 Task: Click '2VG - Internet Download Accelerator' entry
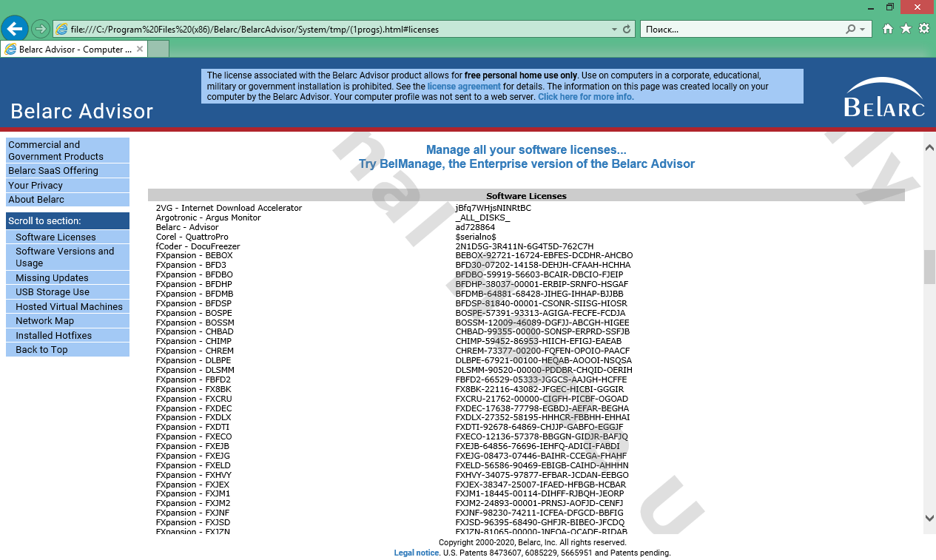229,208
